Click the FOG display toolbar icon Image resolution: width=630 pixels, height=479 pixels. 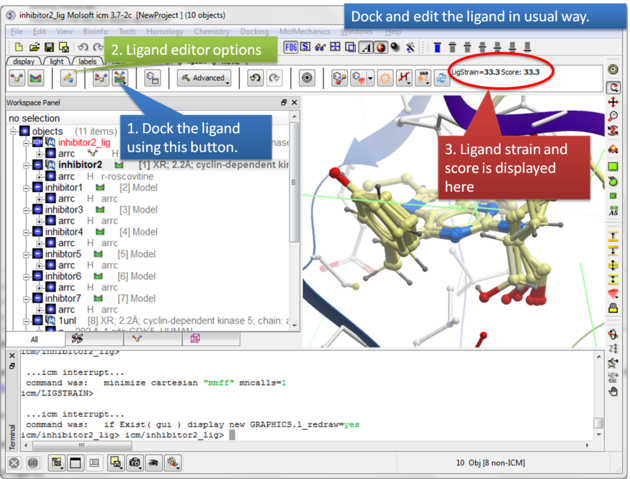pyautogui.click(x=294, y=47)
